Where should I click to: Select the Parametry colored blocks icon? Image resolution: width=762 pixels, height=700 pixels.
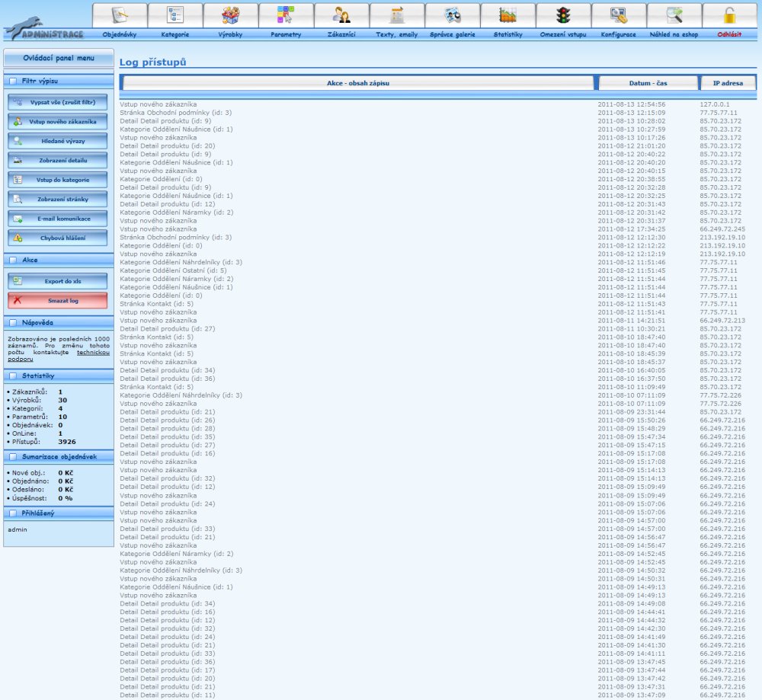tap(286, 15)
